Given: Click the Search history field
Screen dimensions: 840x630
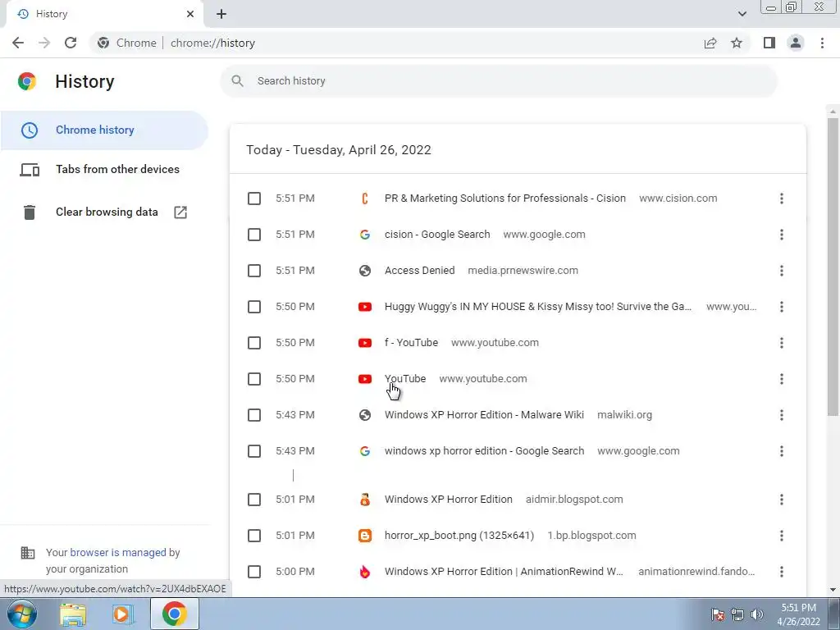Looking at the screenshot, I should [498, 81].
